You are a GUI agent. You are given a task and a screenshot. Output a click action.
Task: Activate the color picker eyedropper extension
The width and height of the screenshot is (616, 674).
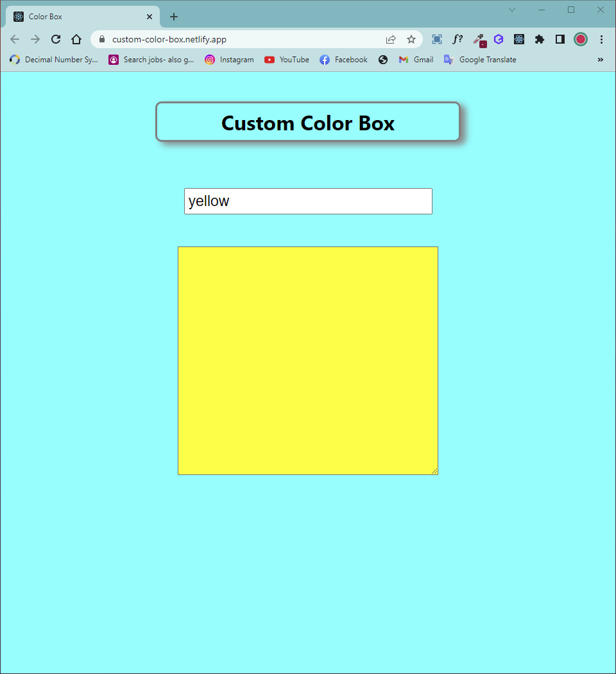point(479,40)
